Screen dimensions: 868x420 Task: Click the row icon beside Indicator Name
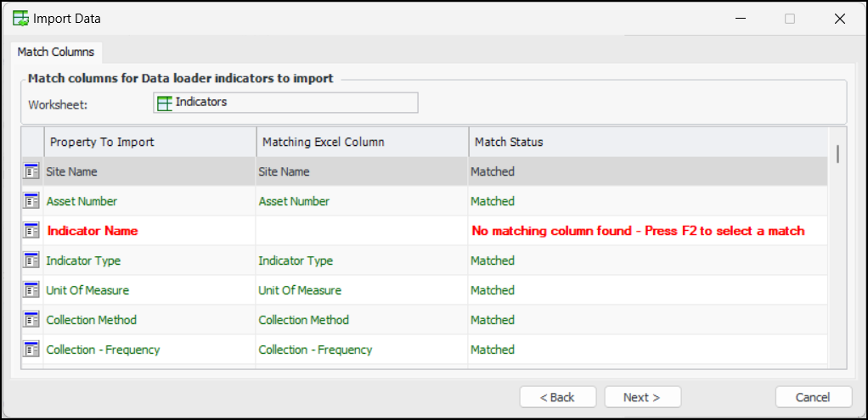click(x=31, y=231)
